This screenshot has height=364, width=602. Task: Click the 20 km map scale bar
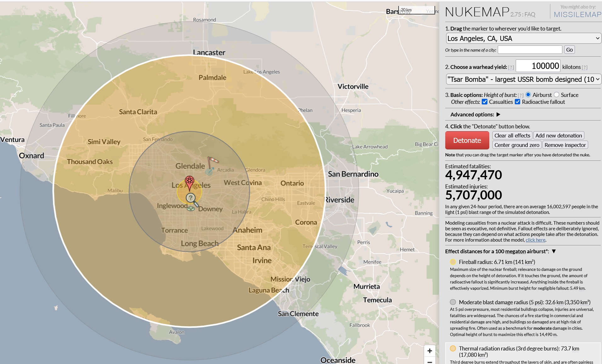tap(417, 10)
